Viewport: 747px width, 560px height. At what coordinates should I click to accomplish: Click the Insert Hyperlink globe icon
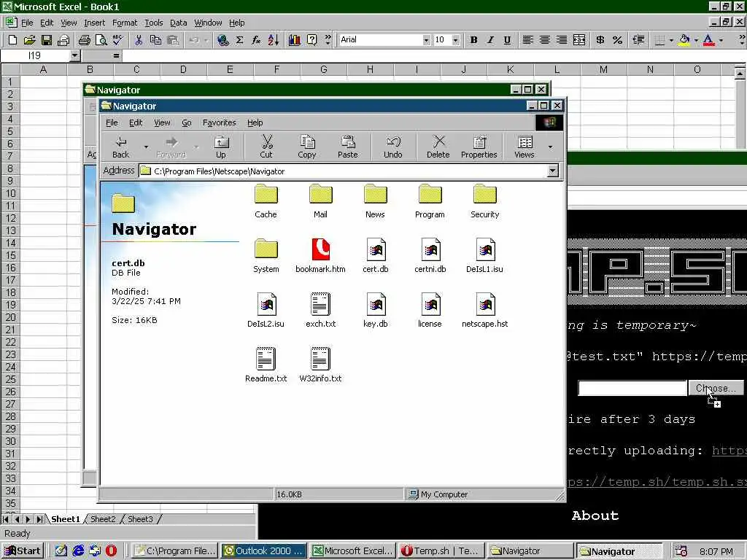222,41
